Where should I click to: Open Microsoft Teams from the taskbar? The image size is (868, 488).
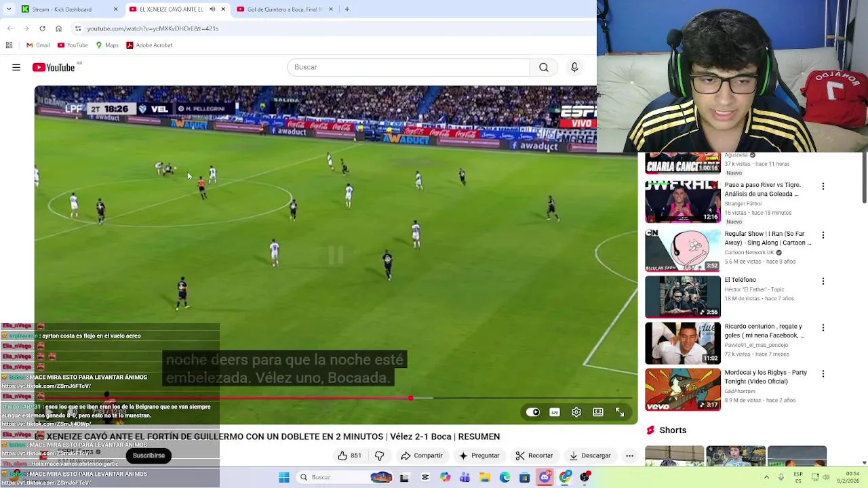pyautogui.click(x=465, y=477)
